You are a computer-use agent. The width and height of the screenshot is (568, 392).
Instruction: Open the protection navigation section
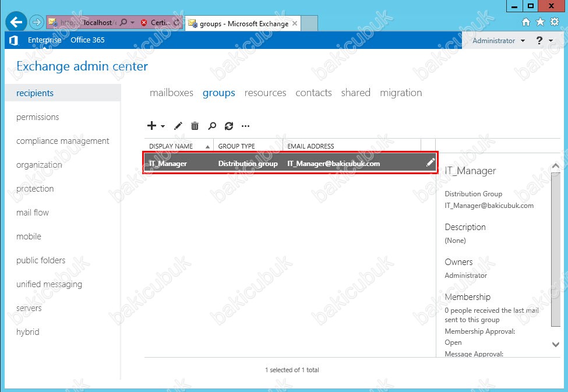(35, 189)
